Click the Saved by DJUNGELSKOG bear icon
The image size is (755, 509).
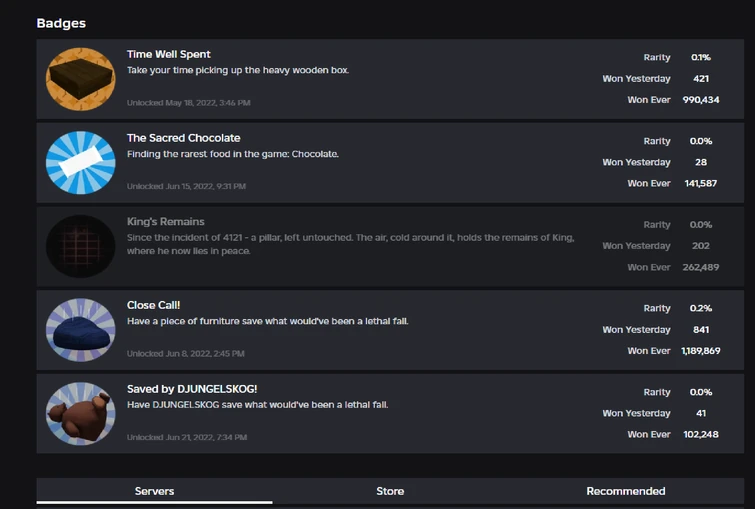point(81,412)
